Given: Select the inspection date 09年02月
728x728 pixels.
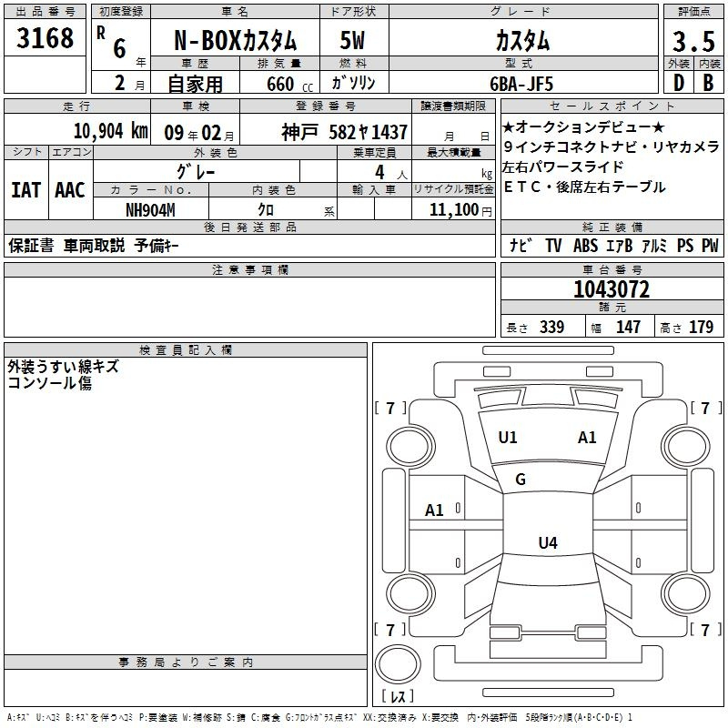Looking at the screenshot, I should [199, 133].
